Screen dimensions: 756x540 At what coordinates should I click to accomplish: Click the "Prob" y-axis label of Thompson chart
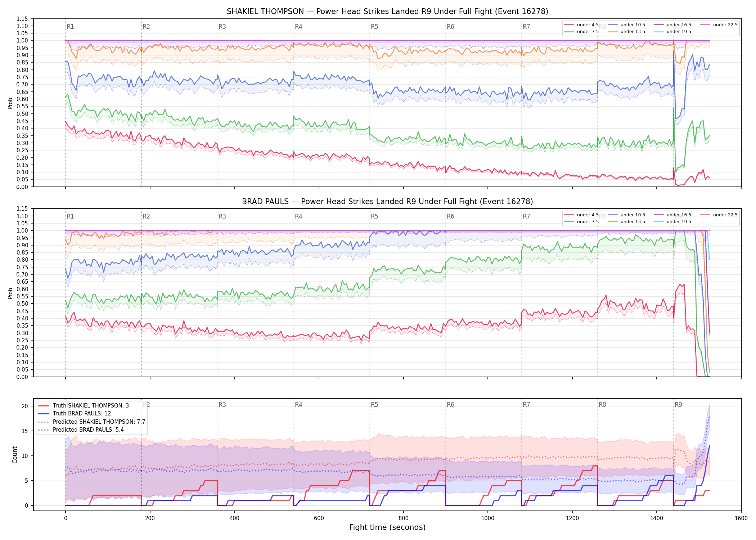tap(10, 103)
